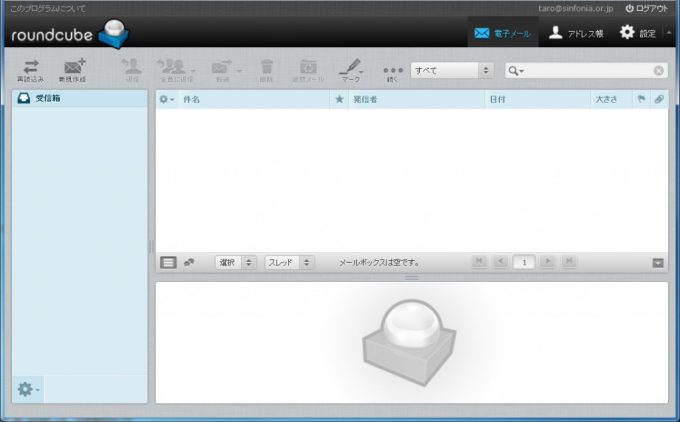Open reply-all options arrow beside 全員に返信
The image size is (680, 422).
coord(193,71)
